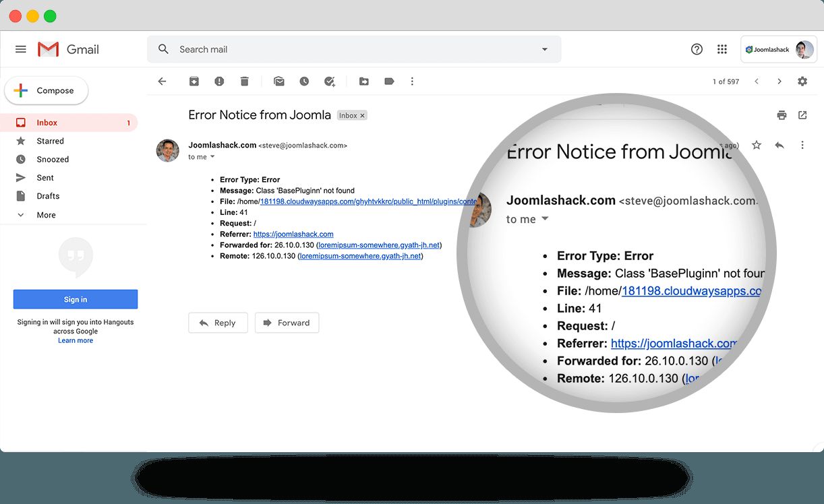Print this email conversation

782,115
